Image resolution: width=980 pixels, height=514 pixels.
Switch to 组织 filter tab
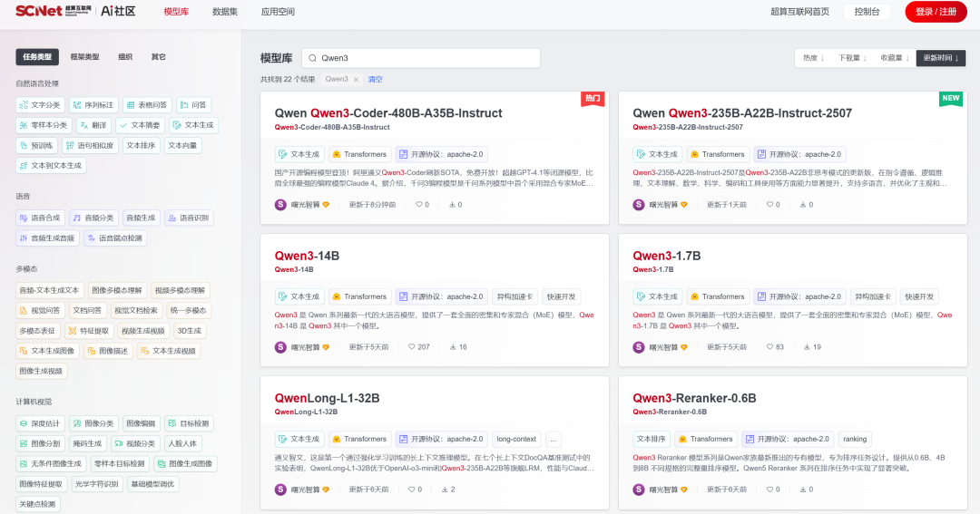coord(125,57)
